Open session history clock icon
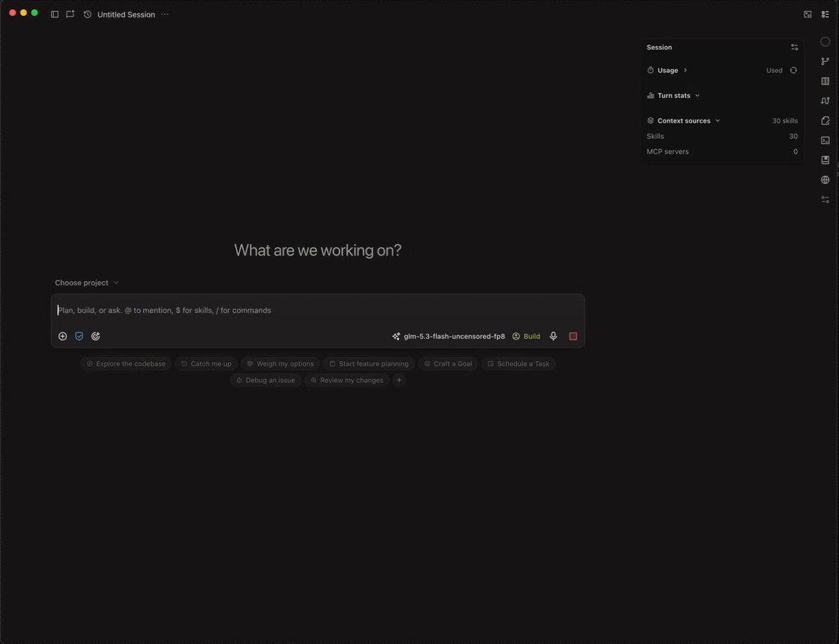This screenshot has width=839, height=644. pos(87,15)
